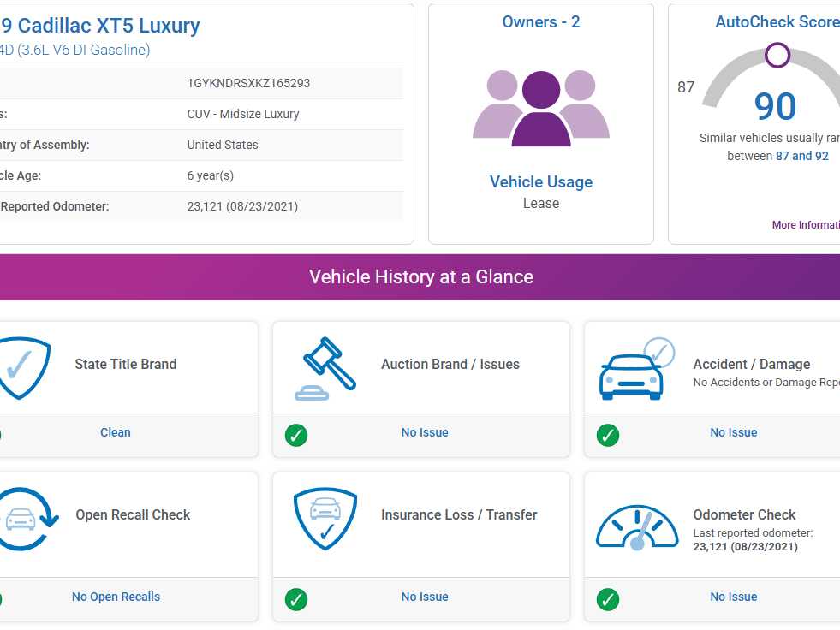840x630 pixels.
Task: Click the Vehicle History at a Glance banner
Action: [x=420, y=276]
